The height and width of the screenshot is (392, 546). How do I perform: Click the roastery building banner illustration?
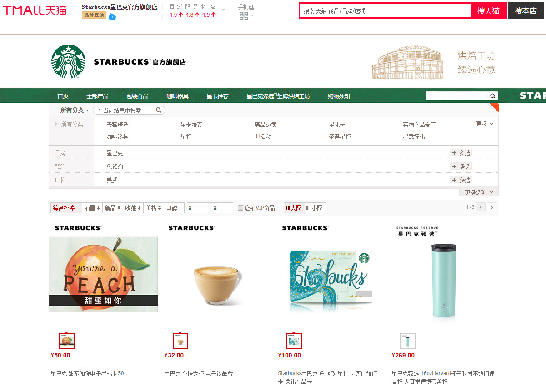[x=407, y=62]
